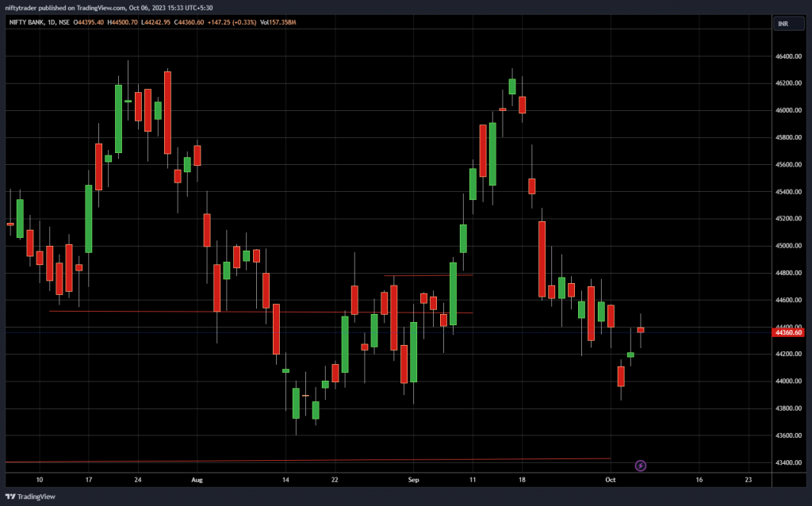Screen dimensions: 812x506
Task: Click the H44500.70 high value
Action: tap(123, 22)
